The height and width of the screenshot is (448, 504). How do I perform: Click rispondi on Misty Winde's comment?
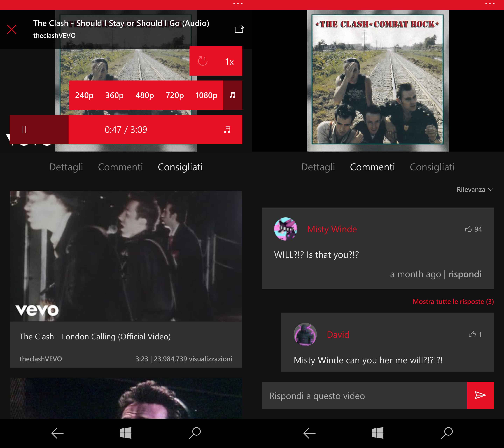[x=465, y=274]
